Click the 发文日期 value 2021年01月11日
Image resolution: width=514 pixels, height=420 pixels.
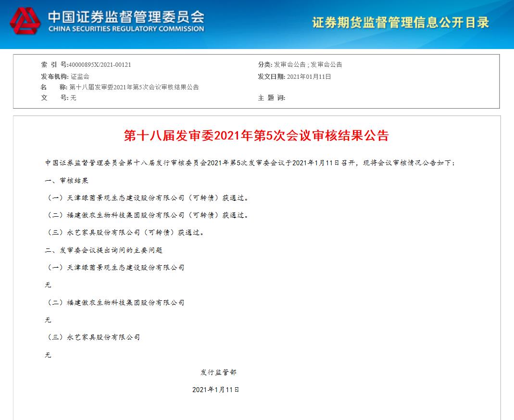coord(309,77)
